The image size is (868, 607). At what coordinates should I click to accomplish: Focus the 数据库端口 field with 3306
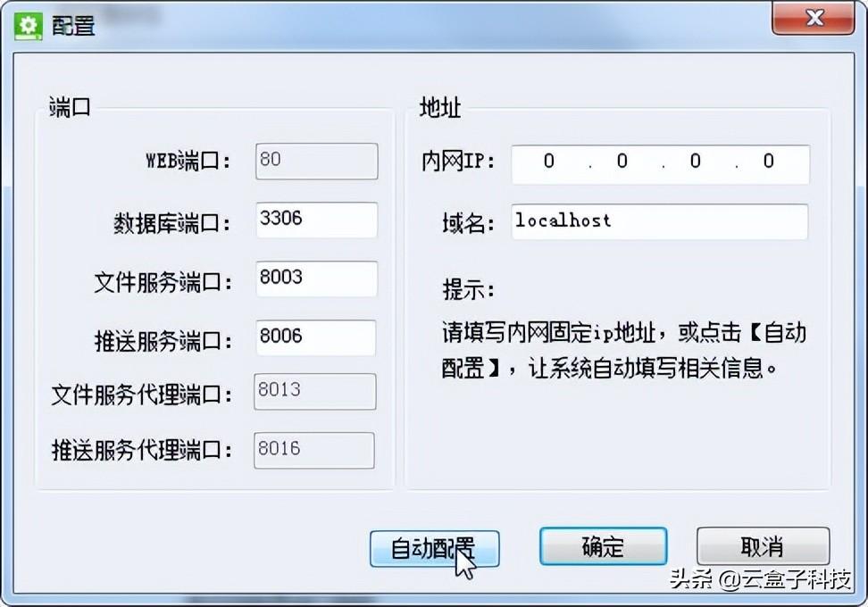[x=317, y=220]
